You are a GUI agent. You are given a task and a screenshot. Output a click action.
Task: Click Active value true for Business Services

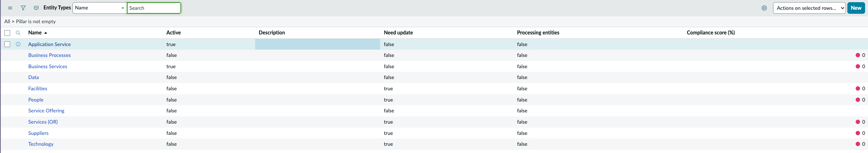coord(171,66)
